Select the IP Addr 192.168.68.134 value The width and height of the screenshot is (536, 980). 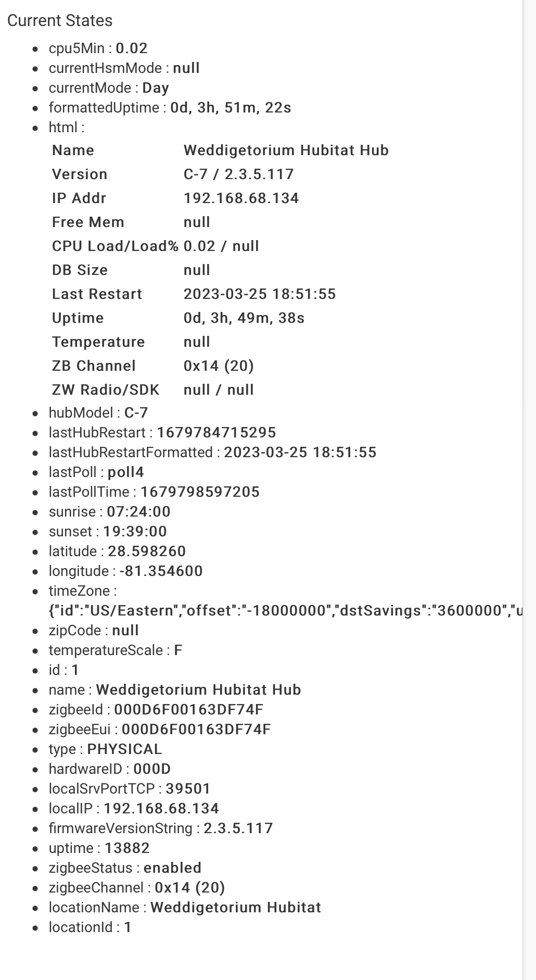coord(241,198)
